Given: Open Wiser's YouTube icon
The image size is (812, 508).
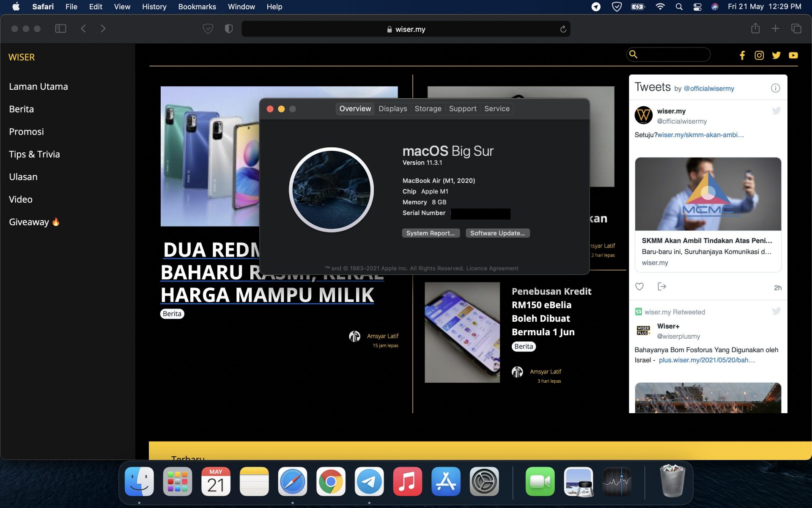Looking at the screenshot, I should pos(793,55).
